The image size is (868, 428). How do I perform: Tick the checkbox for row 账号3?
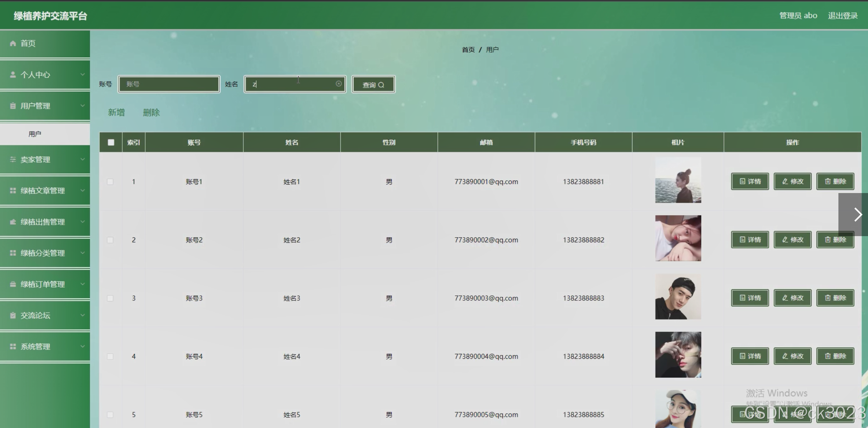point(110,298)
